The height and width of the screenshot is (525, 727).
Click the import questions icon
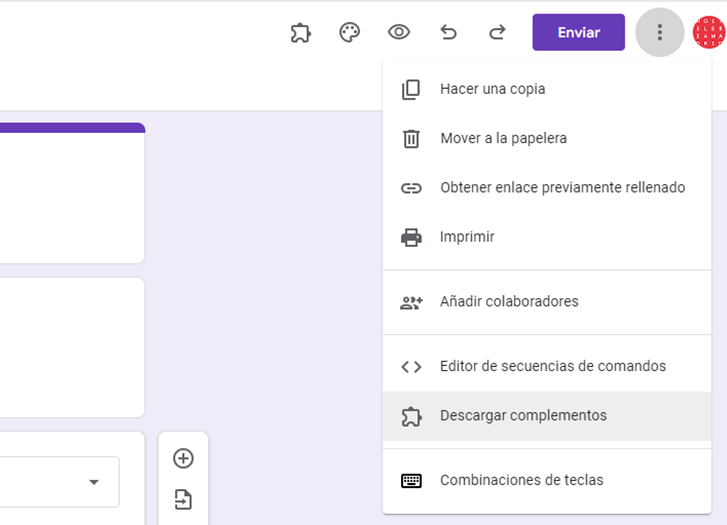point(183,499)
